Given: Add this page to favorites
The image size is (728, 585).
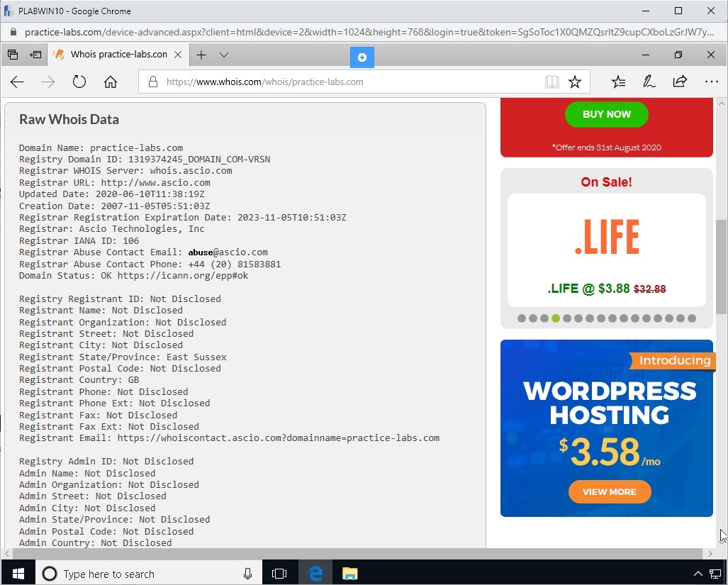Looking at the screenshot, I should (x=574, y=82).
